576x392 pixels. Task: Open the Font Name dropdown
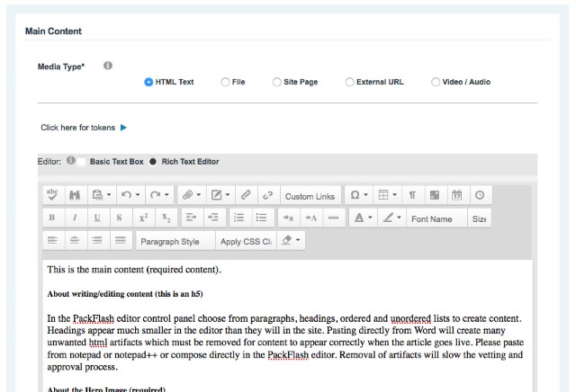[x=434, y=218]
